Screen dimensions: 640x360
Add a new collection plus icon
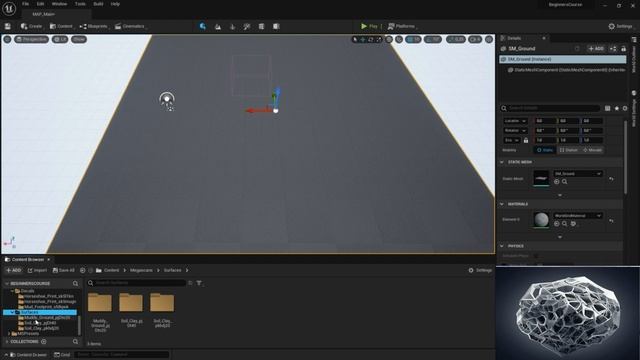44,342
